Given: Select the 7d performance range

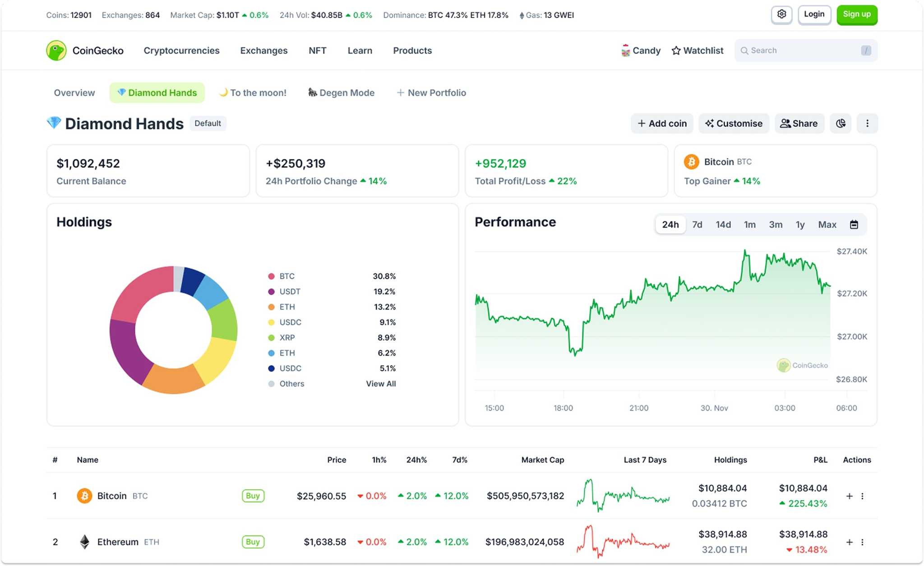Looking at the screenshot, I should (x=697, y=224).
